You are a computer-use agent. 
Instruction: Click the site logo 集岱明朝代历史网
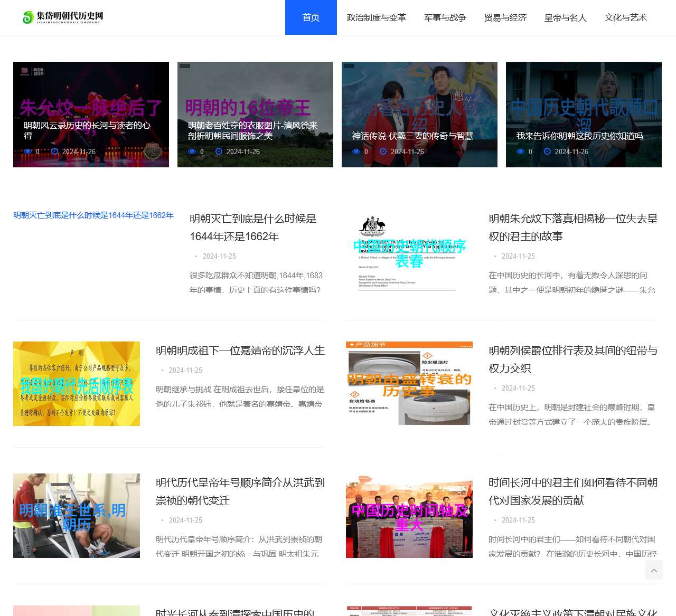coord(62,17)
